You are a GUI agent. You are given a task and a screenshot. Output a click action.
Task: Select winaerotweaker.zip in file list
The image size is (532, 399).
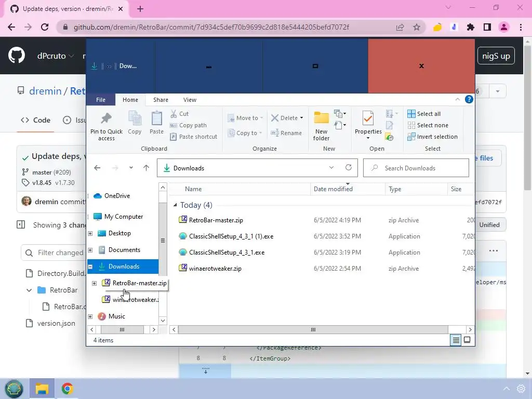[x=210, y=269]
